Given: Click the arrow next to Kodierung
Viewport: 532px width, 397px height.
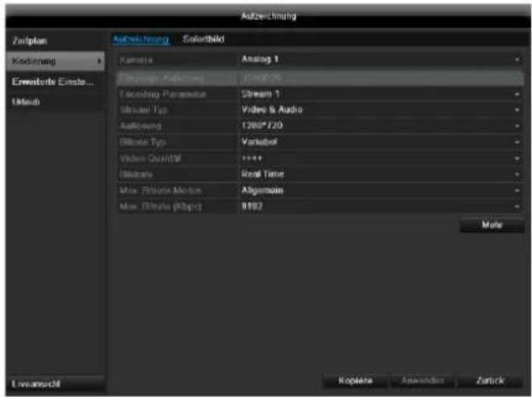Looking at the screenshot, I should coord(99,61).
